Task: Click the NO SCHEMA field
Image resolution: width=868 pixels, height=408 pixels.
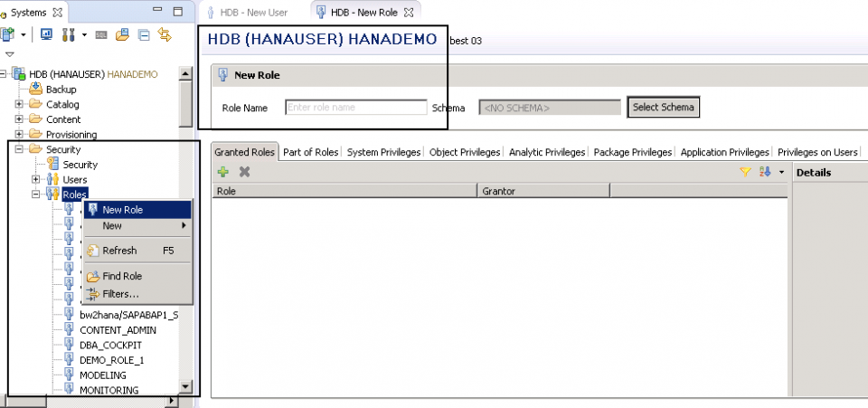Action: [x=551, y=108]
